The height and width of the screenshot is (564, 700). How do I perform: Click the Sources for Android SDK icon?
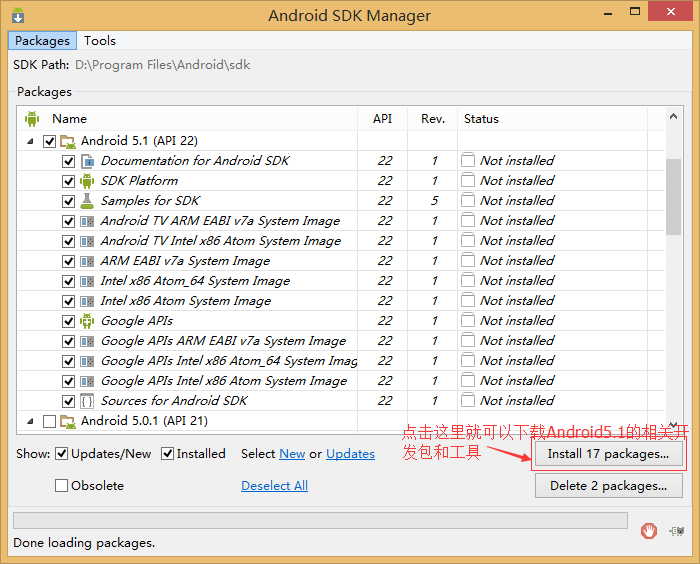coord(87,401)
